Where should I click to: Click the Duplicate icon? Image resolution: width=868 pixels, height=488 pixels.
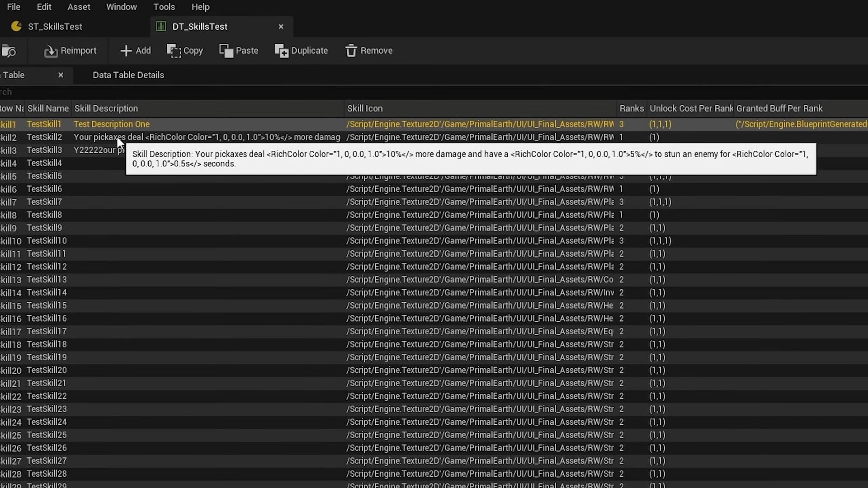click(x=281, y=51)
